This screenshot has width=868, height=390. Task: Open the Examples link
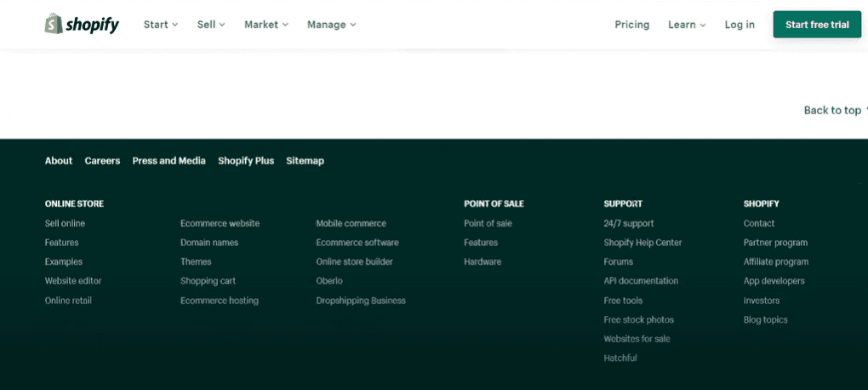[64, 261]
